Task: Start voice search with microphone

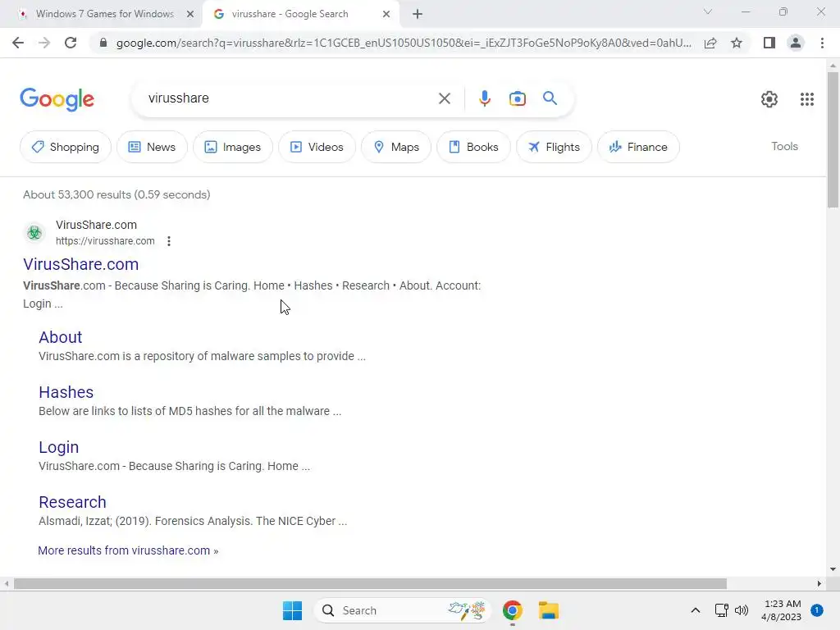Action: [x=485, y=98]
